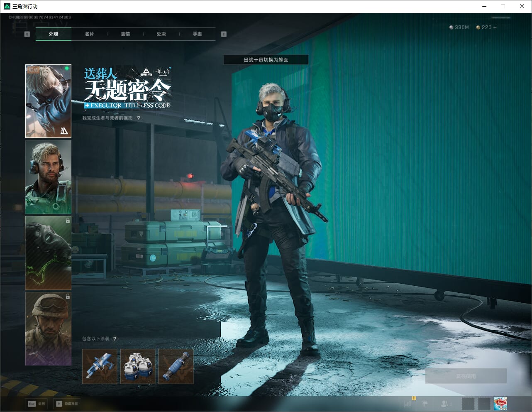Select the blue cylinder gadget skin
Image resolution: width=532 pixels, height=412 pixels.
click(x=176, y=366)
